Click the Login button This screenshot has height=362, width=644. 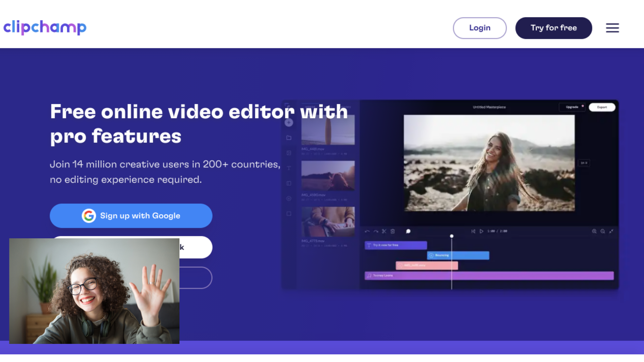(x=480, y=28)
